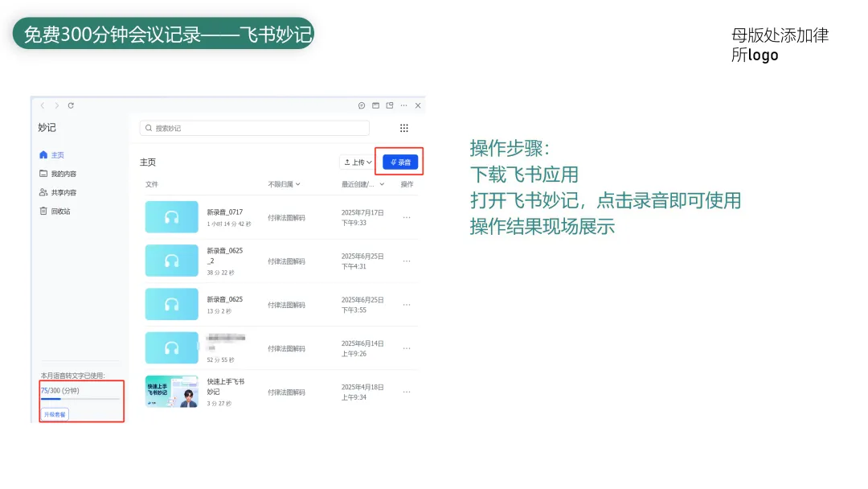Screen dimensions: 868x489
Task: Open 我的内容 in the sidebar
Action: (58, 174)
